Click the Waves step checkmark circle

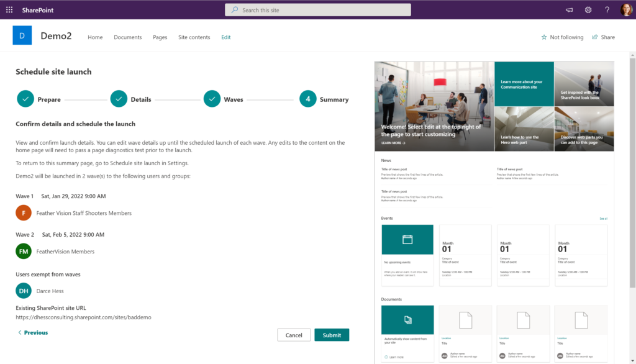[212, 99]
